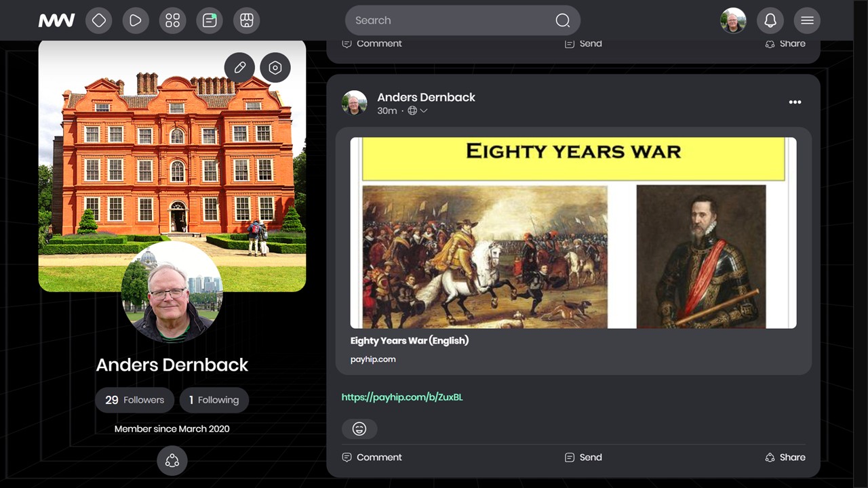Screen dimensions: 868x488
Task: View the 1 Following list
Action: click(214, 400)
